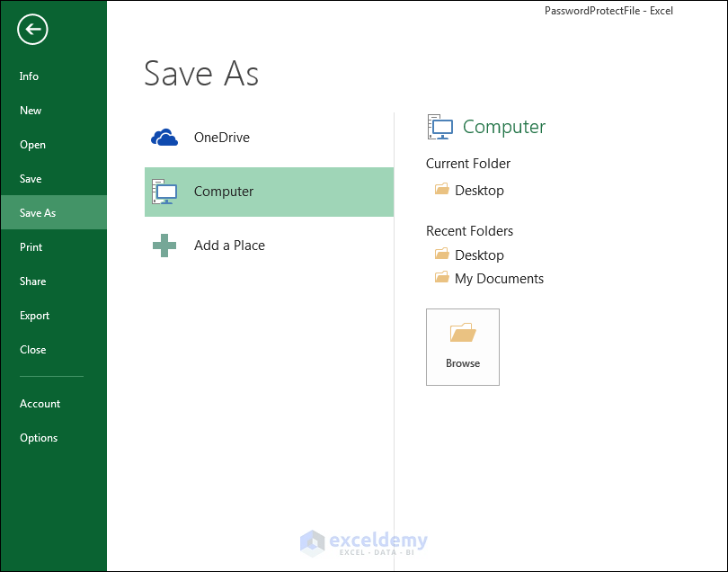Select Close to close the workbook

click(x=32, y=349)
